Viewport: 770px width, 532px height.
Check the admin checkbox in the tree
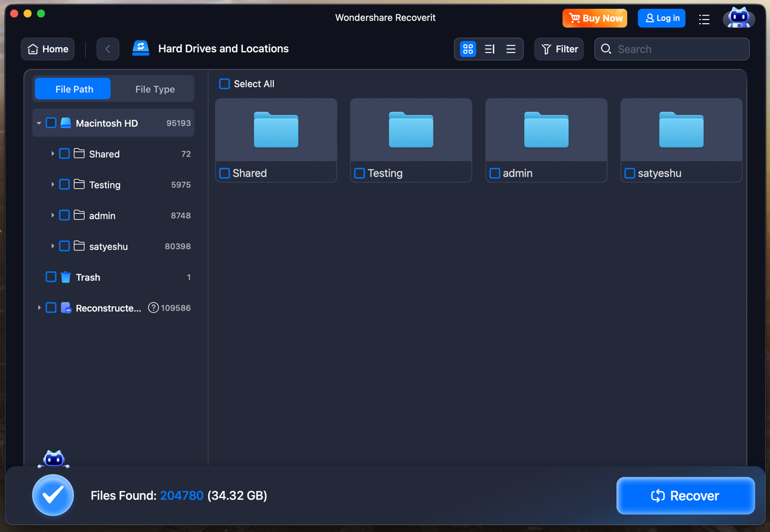point(64,215)
